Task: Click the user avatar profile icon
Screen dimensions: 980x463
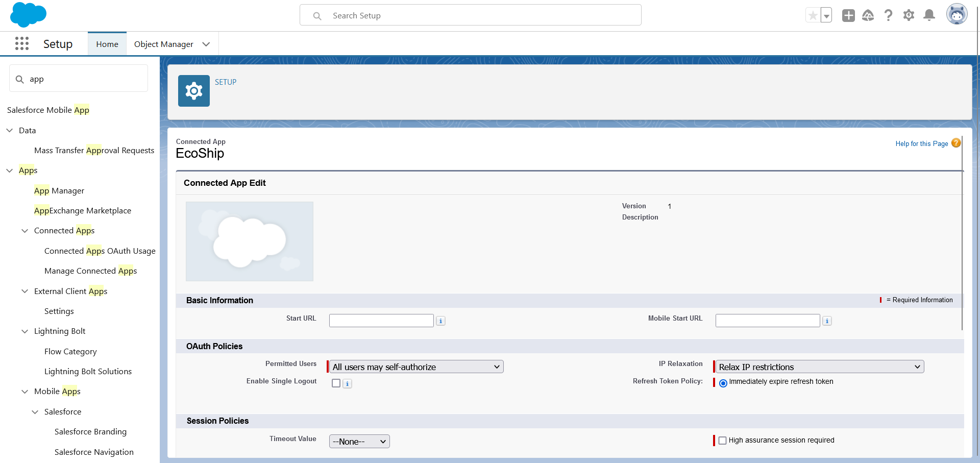Action: point(957,14)
